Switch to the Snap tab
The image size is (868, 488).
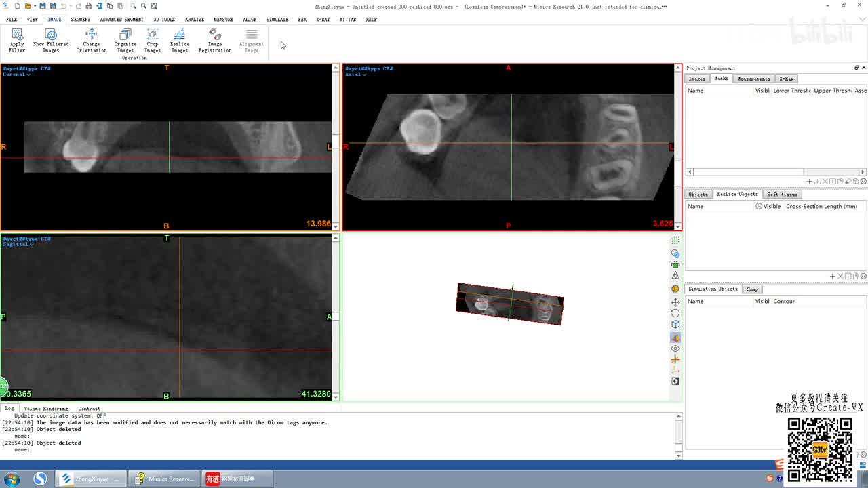753,289
